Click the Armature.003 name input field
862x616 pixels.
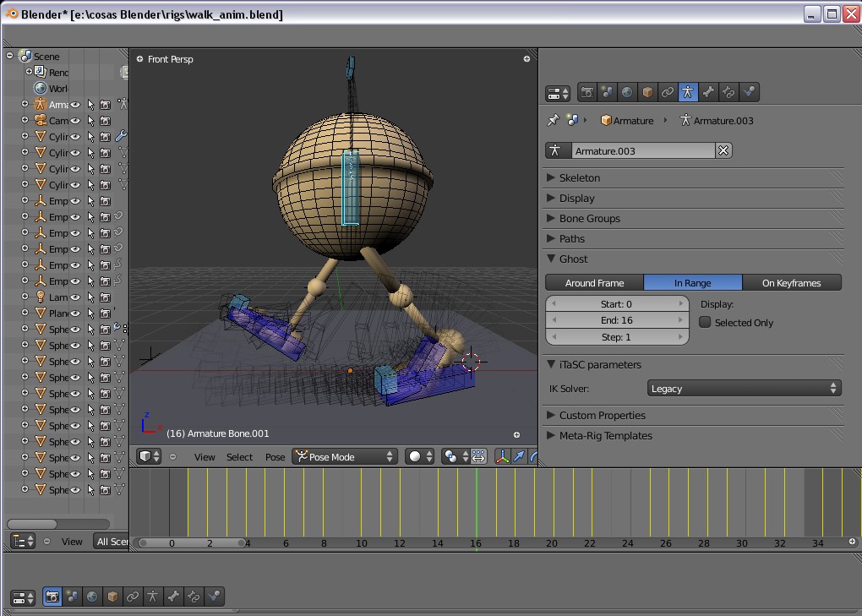642,150
